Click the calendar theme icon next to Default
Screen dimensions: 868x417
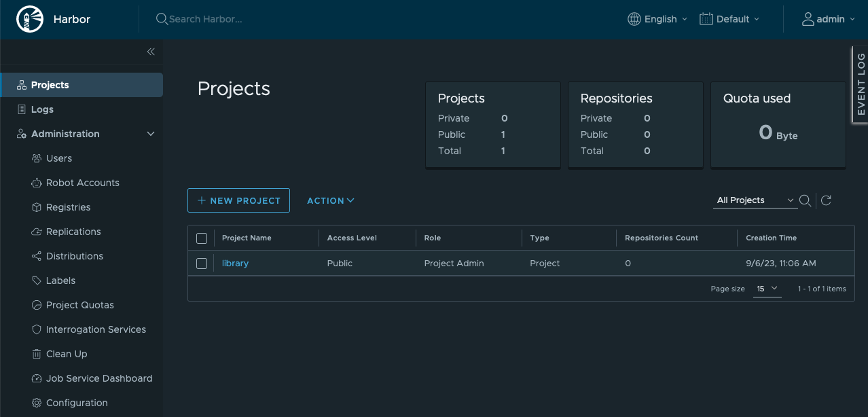[706, 19]
